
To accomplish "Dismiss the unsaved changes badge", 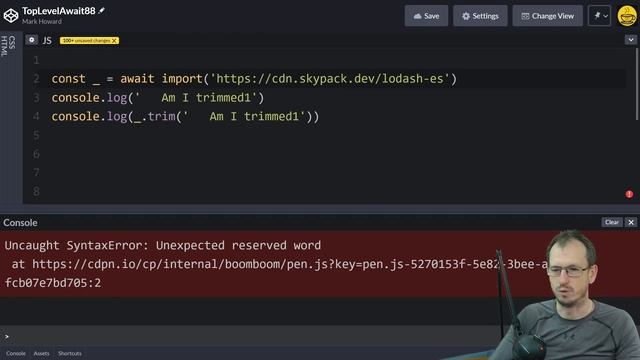I will (114, 40).
